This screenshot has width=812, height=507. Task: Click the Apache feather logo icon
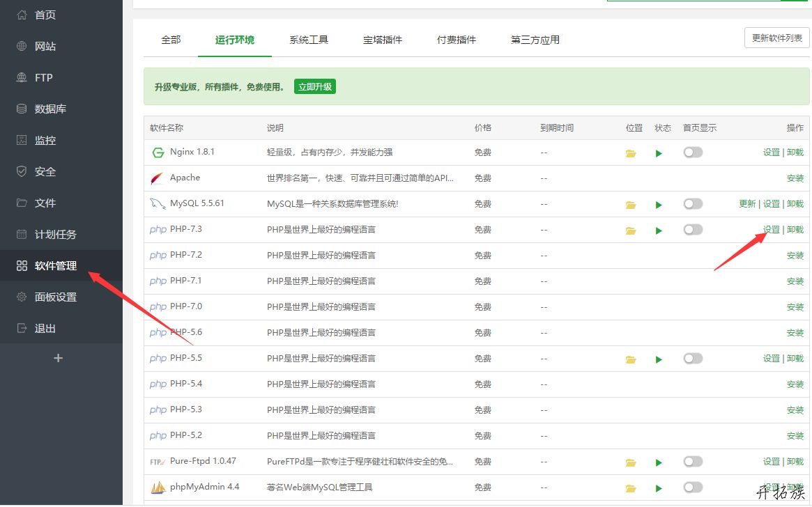157,178
